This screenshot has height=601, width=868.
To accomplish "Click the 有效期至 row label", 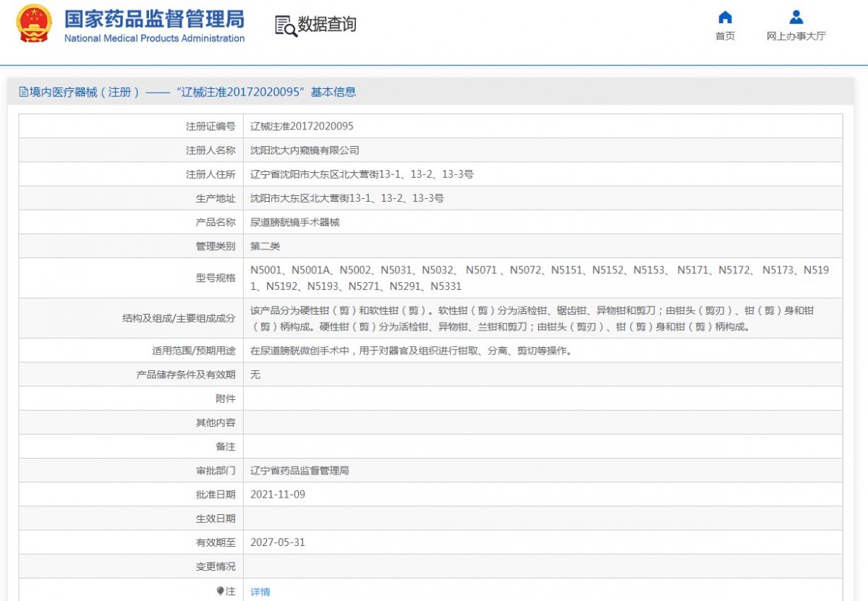I will (216, 542).
